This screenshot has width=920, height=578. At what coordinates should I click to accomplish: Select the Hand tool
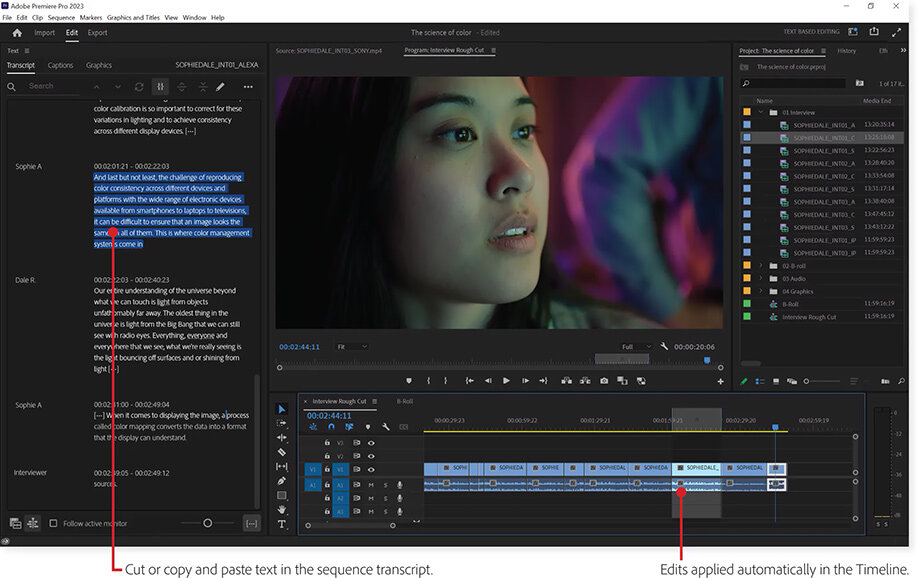pos(282,509)
